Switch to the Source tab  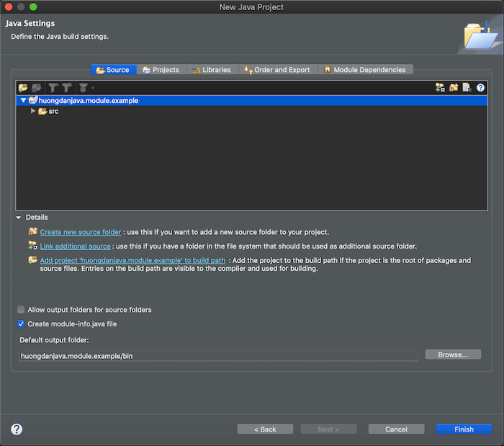114,70
